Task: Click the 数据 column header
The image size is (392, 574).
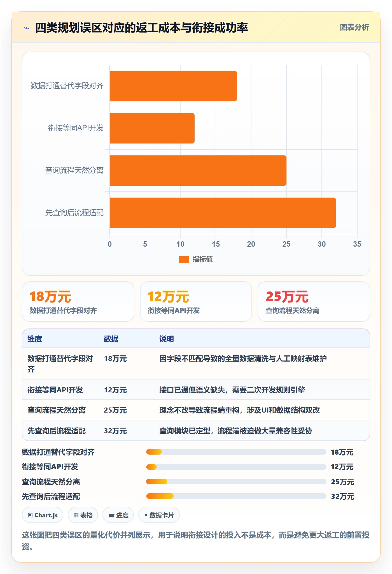Action: [x=111, y=339]
